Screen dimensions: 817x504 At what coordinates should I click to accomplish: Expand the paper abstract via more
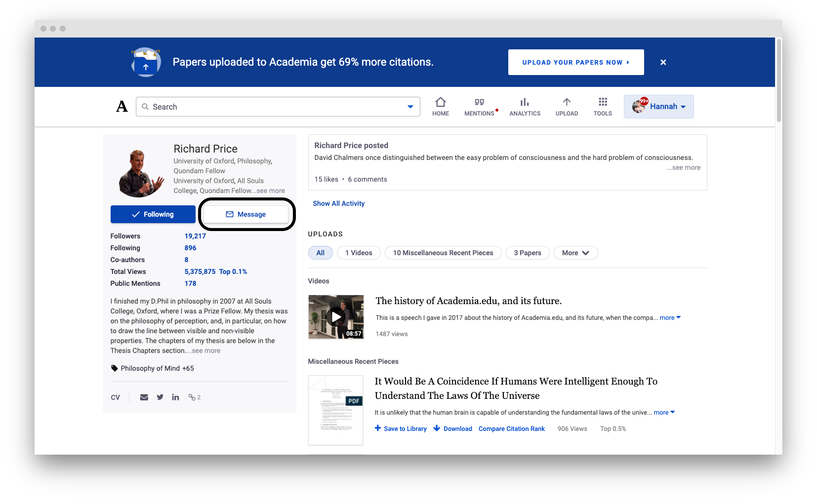point(664,413)
